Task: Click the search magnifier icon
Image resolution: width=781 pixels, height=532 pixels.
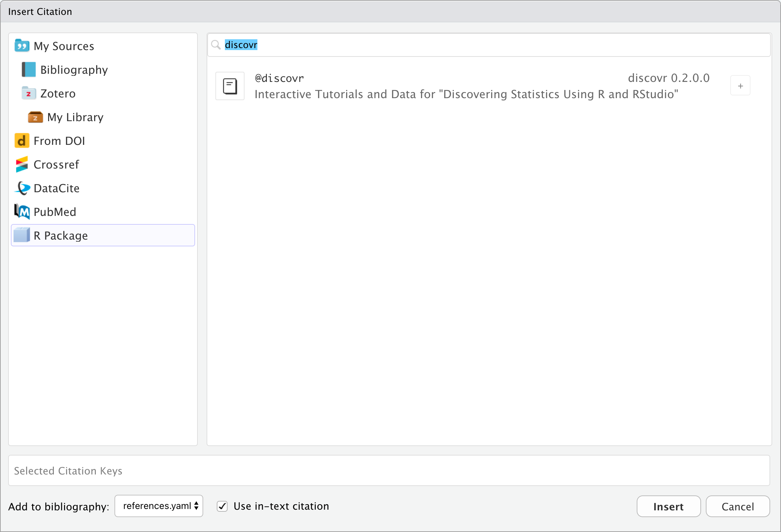Action: pos(216,45)
